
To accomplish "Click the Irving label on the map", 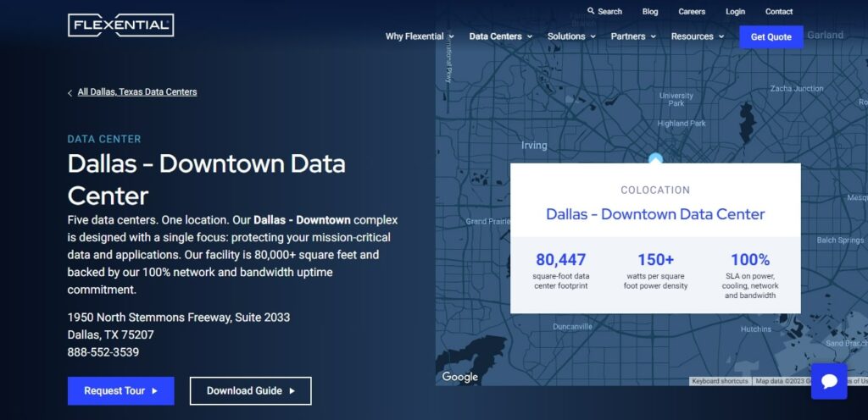I will click(534, 146).
